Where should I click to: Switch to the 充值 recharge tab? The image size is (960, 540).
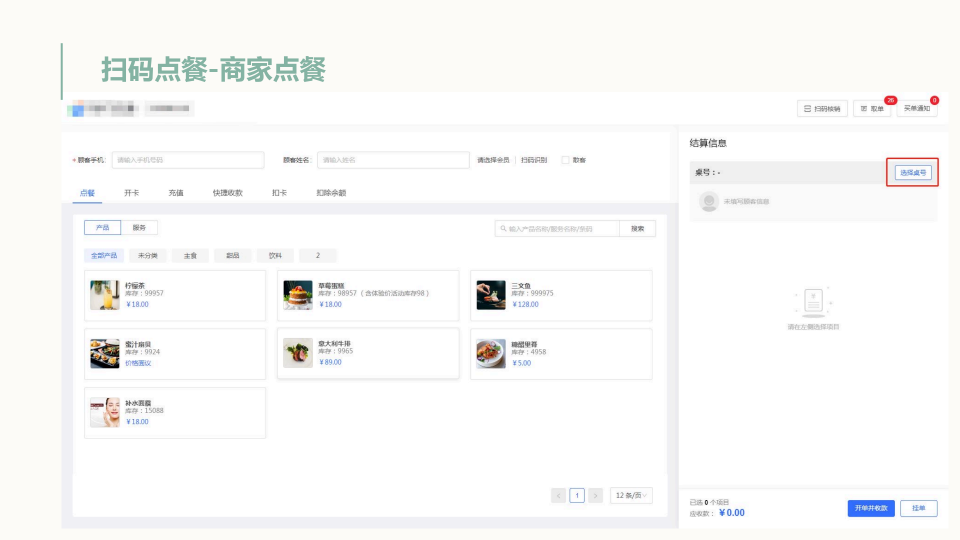point(176,193)
